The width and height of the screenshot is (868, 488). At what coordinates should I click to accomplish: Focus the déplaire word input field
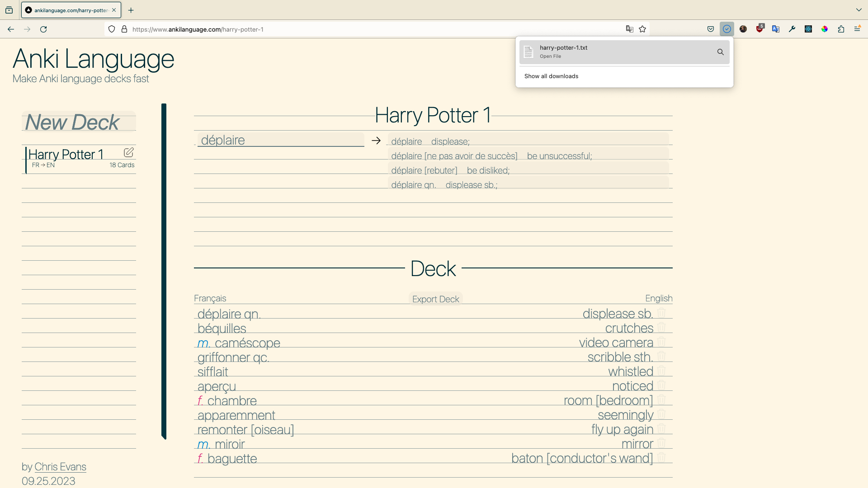pyautogui.click(x=280, y=140)
